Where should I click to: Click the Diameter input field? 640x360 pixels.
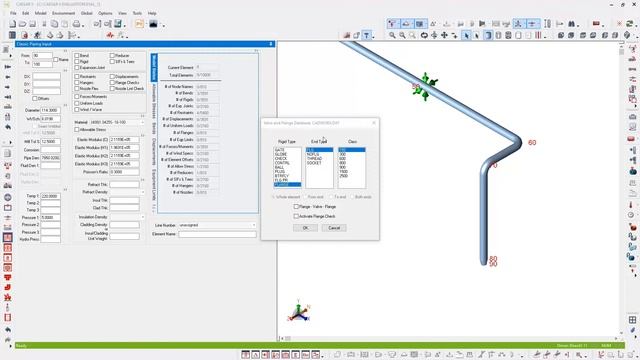[51, 110]
